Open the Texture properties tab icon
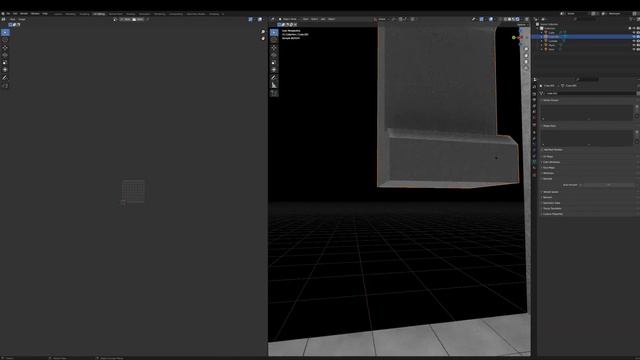The width and height of the screenshot is (640, 360). click(x=534, y=175)
